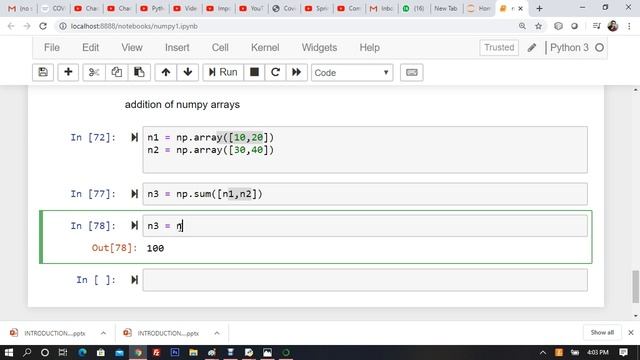The image size is (640, 360).
Task: Open the Insert menu
Action: (177, 48)
